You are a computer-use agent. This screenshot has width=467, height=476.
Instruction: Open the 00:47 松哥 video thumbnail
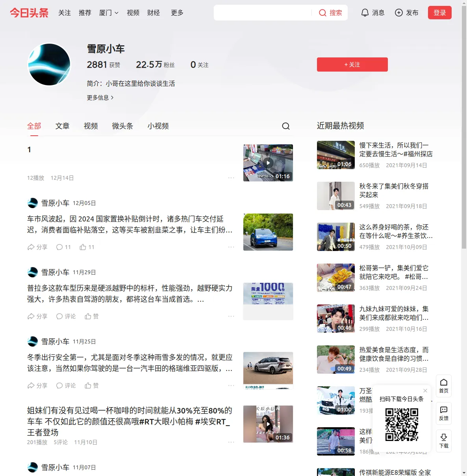[336, 278]
